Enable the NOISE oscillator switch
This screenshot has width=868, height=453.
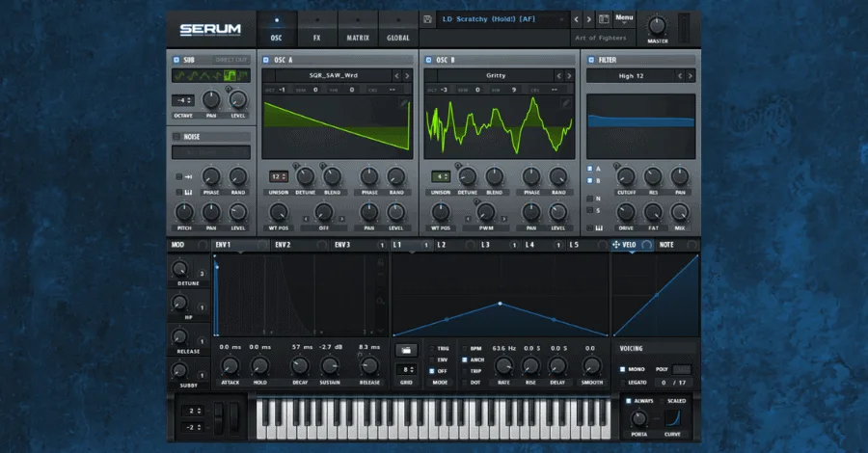pos(176,137)
